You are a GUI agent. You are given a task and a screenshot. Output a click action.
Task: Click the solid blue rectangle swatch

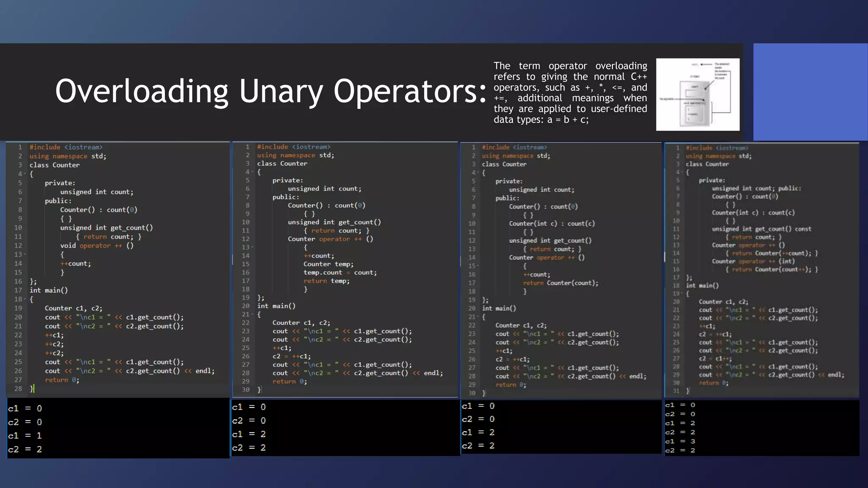coord(810,91)
